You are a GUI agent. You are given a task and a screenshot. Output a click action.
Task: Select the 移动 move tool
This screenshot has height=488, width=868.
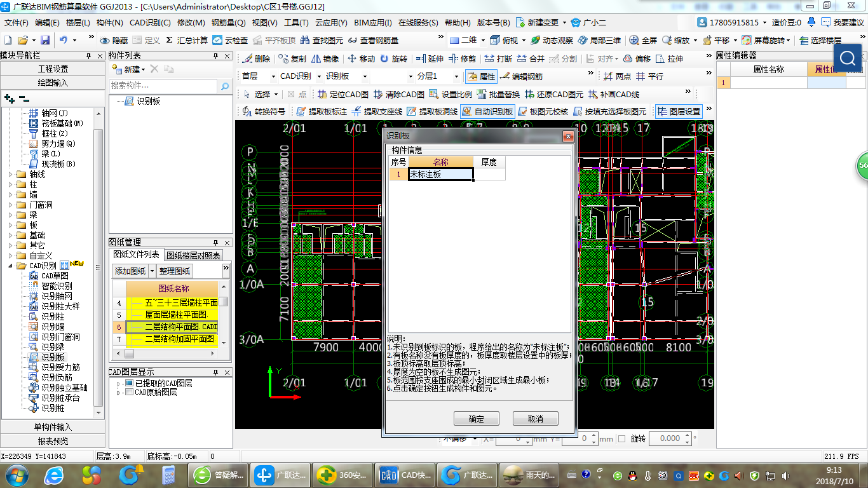point(361,58)
